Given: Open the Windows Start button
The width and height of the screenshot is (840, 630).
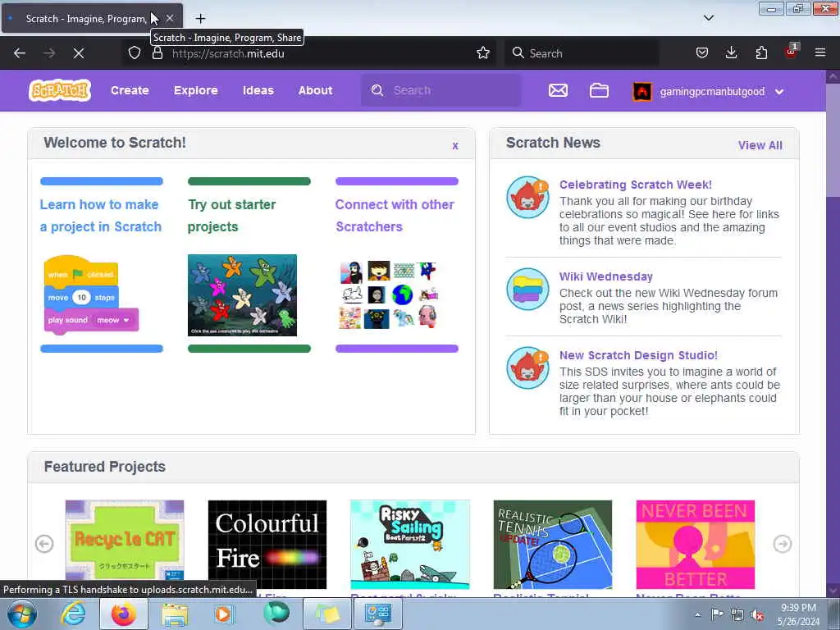Looking at the screenshot, I should [21, 614].
